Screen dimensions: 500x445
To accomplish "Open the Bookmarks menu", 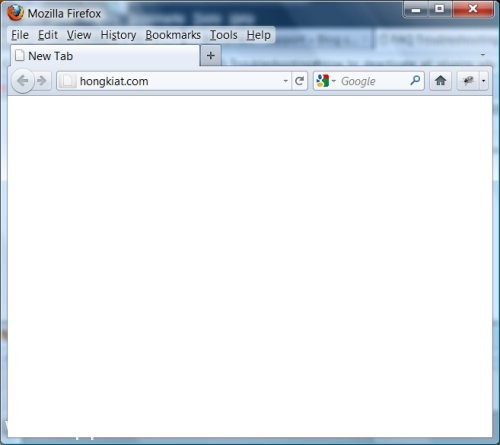I will (x=173, y=35).
